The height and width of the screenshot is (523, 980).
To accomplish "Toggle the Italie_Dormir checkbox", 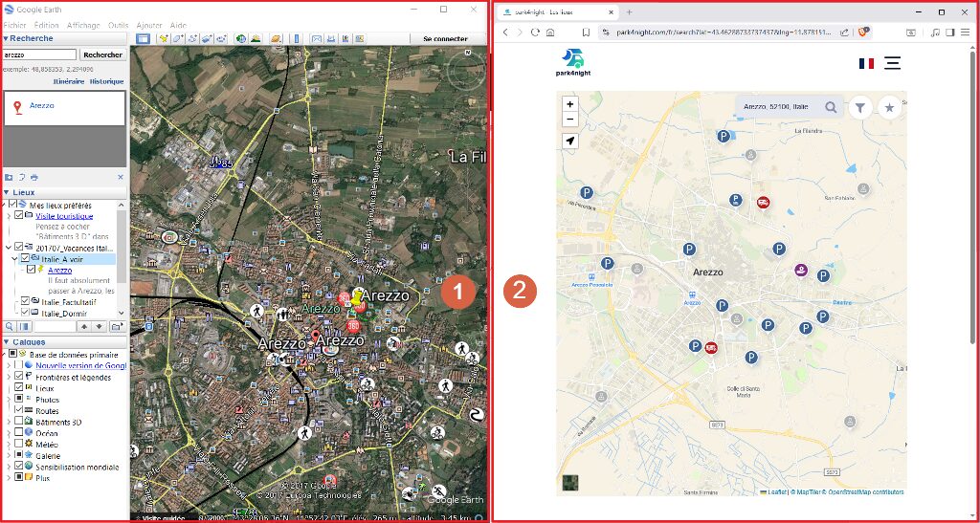I will coord(25,313).
